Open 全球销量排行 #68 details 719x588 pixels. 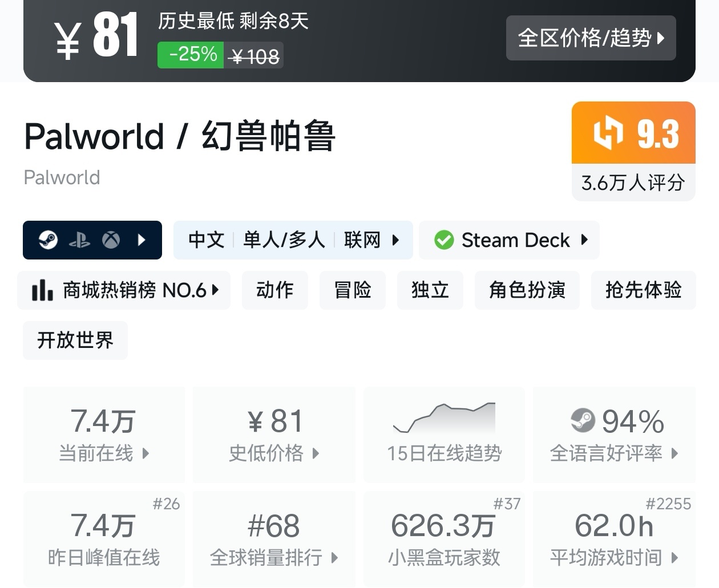point(274,539)
